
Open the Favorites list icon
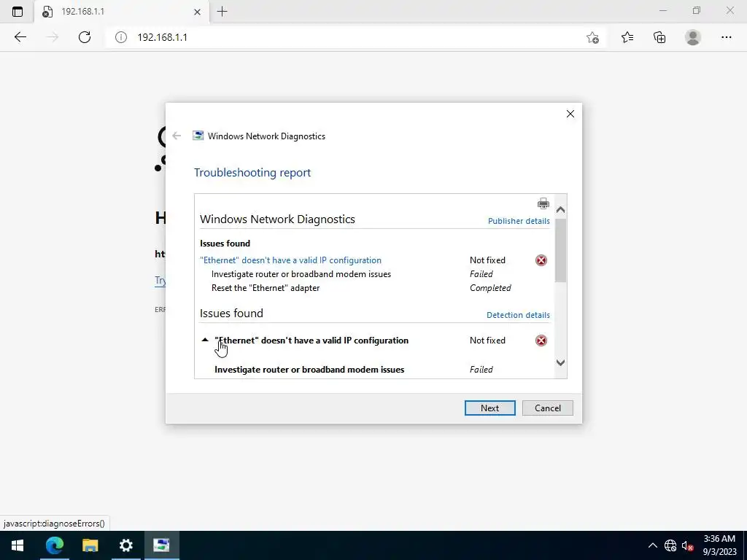pos(627,37)
